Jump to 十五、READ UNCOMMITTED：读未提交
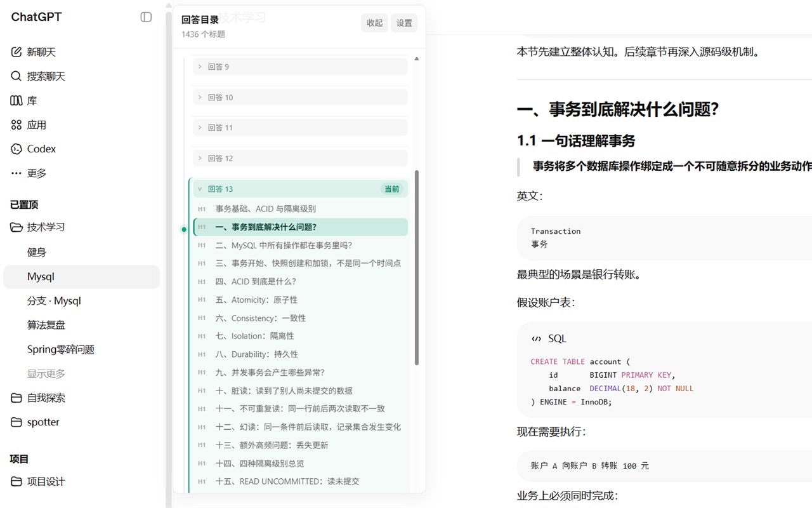This screenshot has height=508, width=812. tap(301, 481)
